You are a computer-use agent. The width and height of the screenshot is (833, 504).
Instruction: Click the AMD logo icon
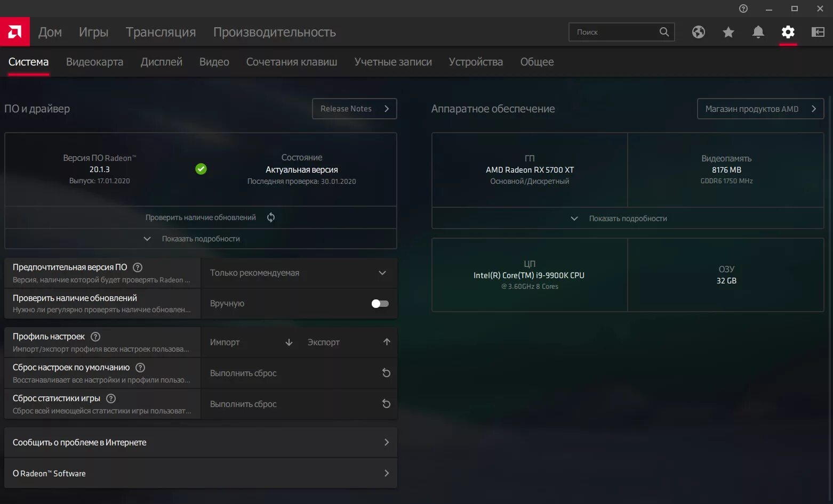coord(15,32)
